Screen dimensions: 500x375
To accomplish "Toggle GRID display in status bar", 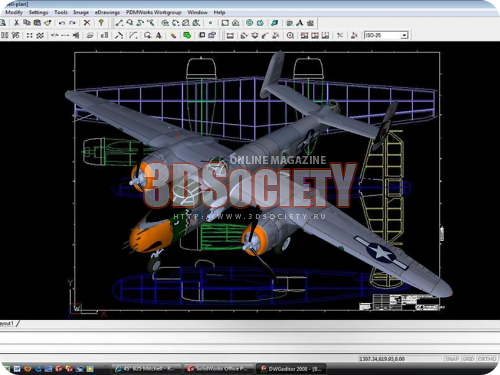I will coord(468,359).
